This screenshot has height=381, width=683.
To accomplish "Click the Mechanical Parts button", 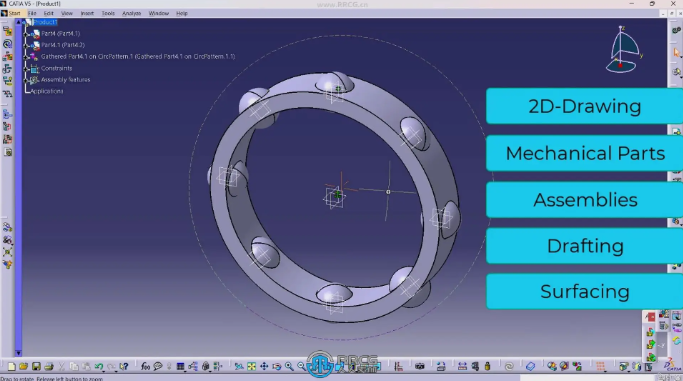I will point(584,153).
